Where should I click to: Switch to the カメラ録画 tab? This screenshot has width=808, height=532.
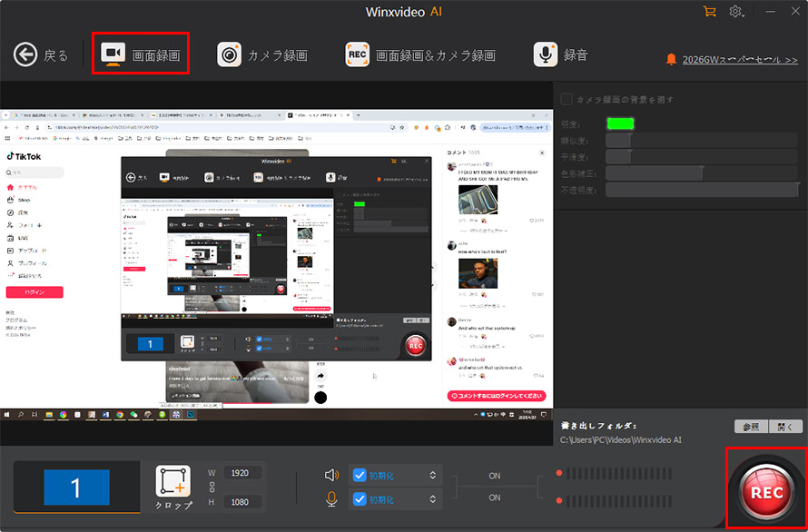[x=263, y=55]
